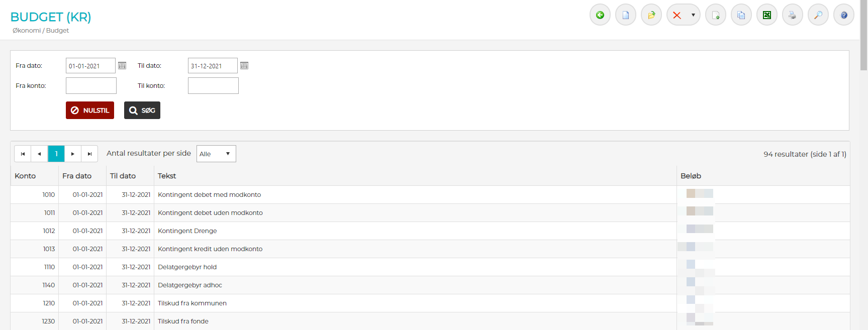The width and height of the screenshot is (868, 330).
Task: Create a new budget entry with blank page icon
Action: tap(625, 15)
